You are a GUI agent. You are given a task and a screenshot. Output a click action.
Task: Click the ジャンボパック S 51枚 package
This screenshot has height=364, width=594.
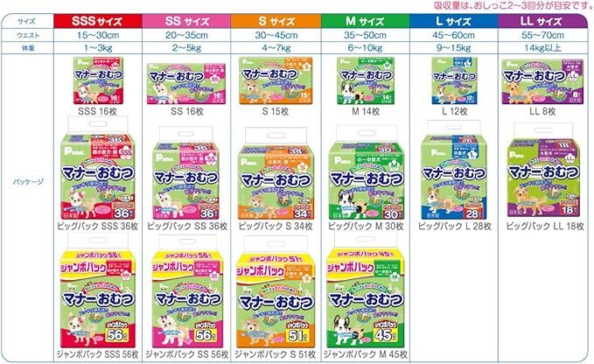tap(276, 291)
